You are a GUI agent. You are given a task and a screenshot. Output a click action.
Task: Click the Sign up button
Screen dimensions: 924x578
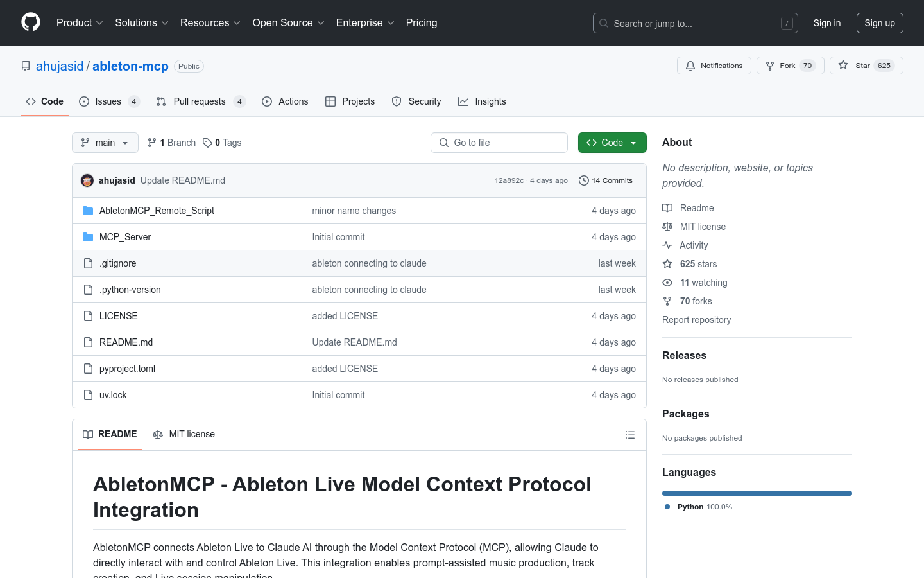click(880, 23)
